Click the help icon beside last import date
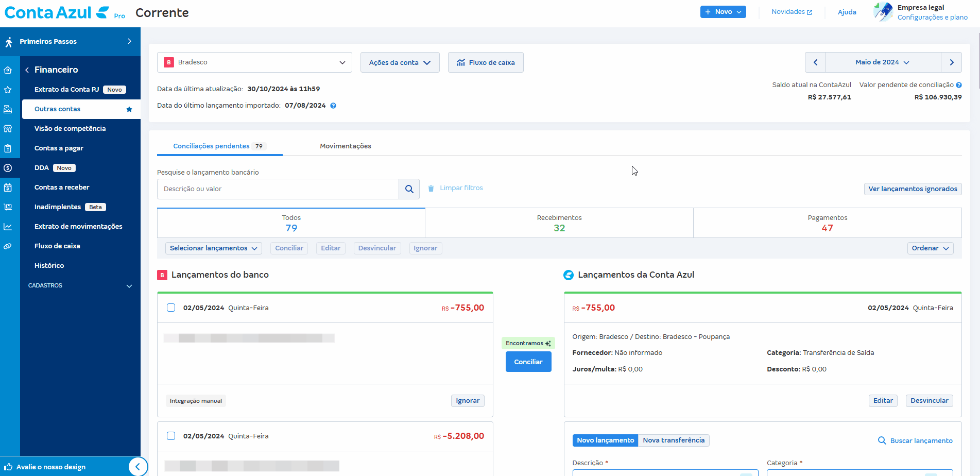980x476 pixels. (x=333, y=106)
